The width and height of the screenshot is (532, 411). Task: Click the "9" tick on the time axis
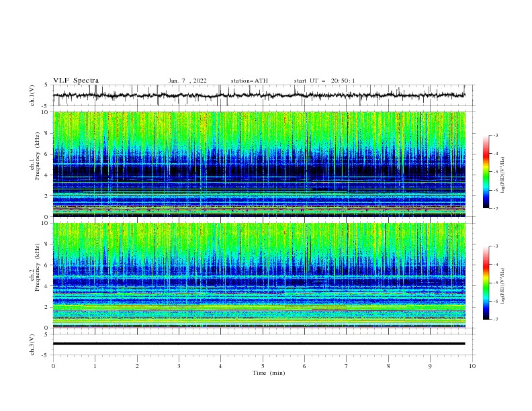[x=430, y=366]
